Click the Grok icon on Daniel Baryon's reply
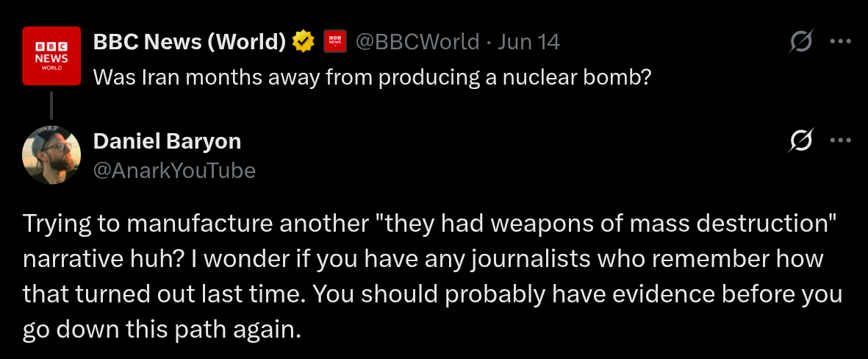 click(800, 141)
